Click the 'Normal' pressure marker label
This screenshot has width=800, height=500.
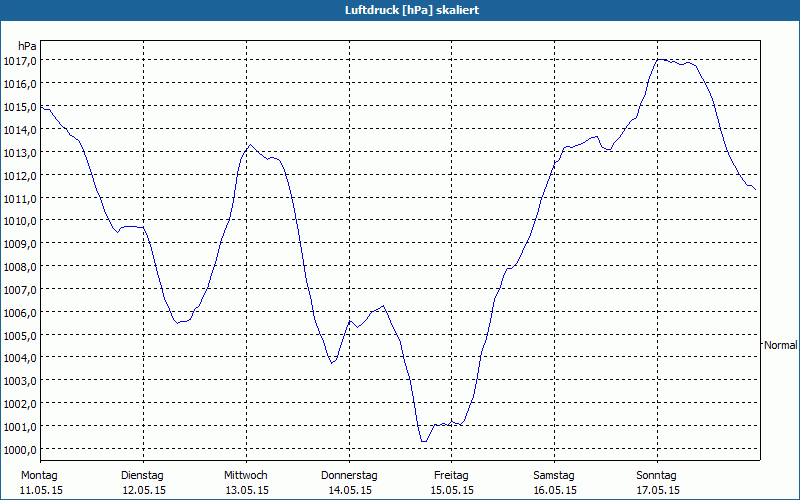coord(780,345)
